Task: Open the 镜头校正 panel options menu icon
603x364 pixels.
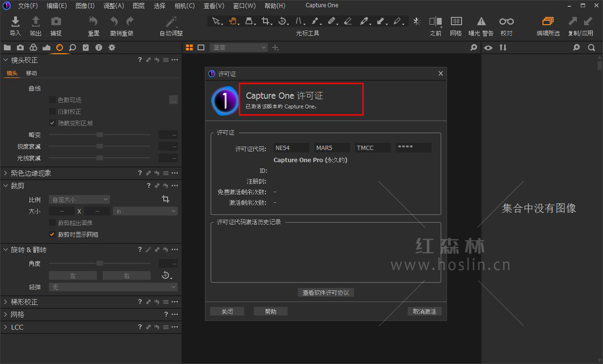Action: pyautogui.click(x=175, y=60)
